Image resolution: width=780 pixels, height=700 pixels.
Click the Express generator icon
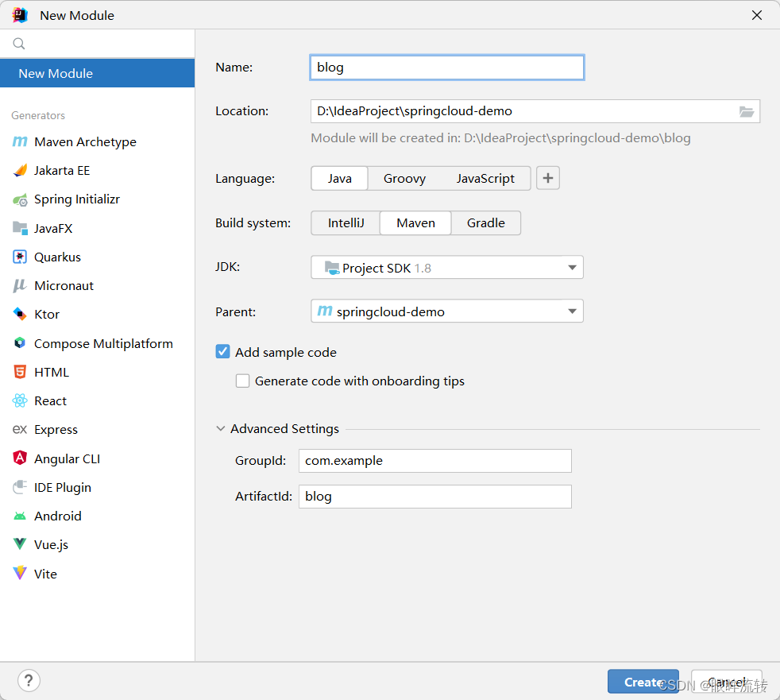click(x=20, y=429)
